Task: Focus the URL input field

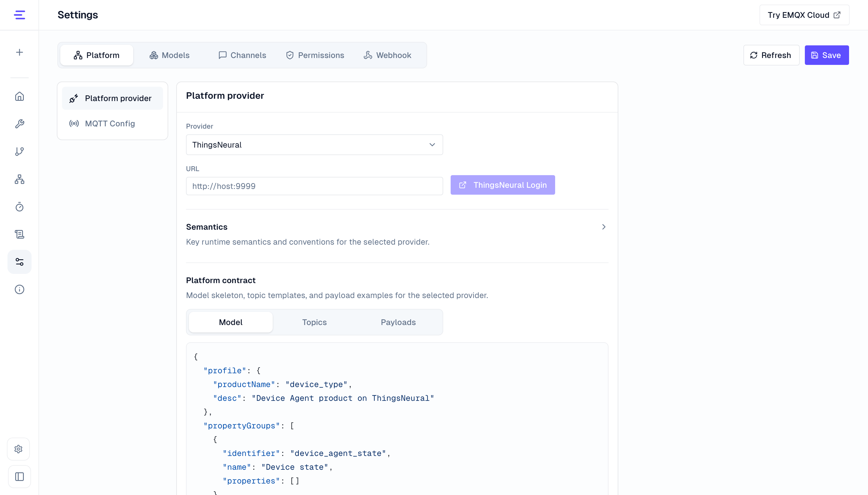Action: [x=314, y=186]
